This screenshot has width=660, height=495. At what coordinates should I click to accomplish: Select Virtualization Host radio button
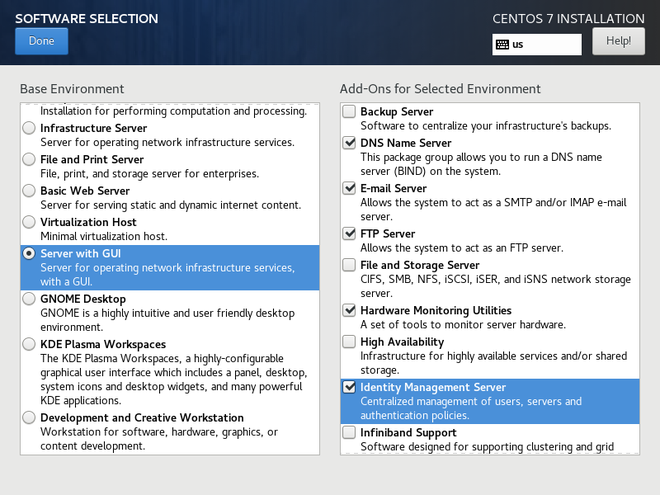pos(29,222)
